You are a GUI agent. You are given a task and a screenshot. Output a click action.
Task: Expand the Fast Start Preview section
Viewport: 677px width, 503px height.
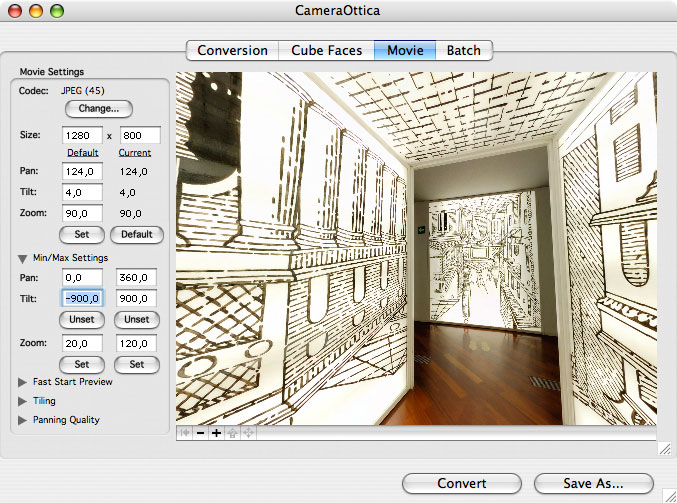pos(22,382)
